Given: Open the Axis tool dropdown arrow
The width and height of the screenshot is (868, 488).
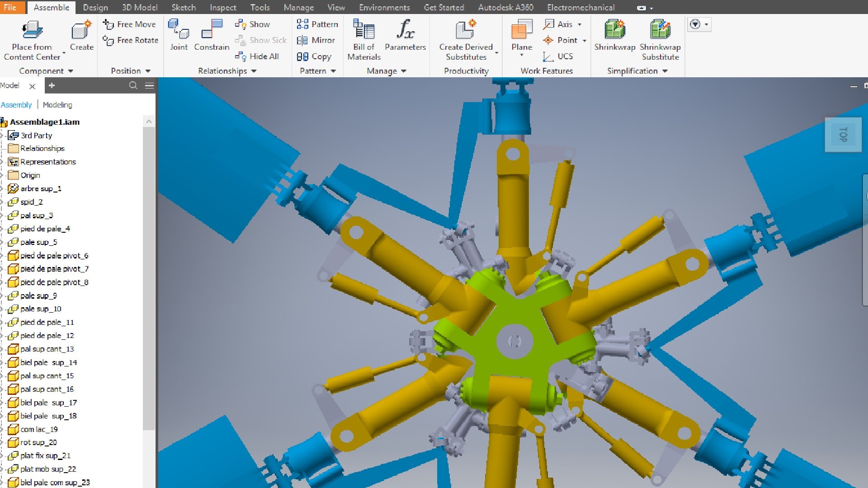Looking at the screenshot, I should coord(580,24).
